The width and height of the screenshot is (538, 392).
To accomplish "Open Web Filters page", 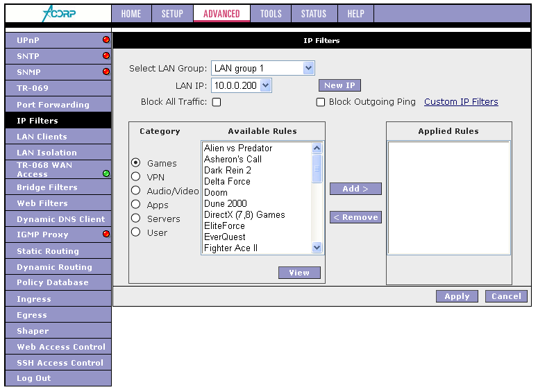I will tap(58, 203).
